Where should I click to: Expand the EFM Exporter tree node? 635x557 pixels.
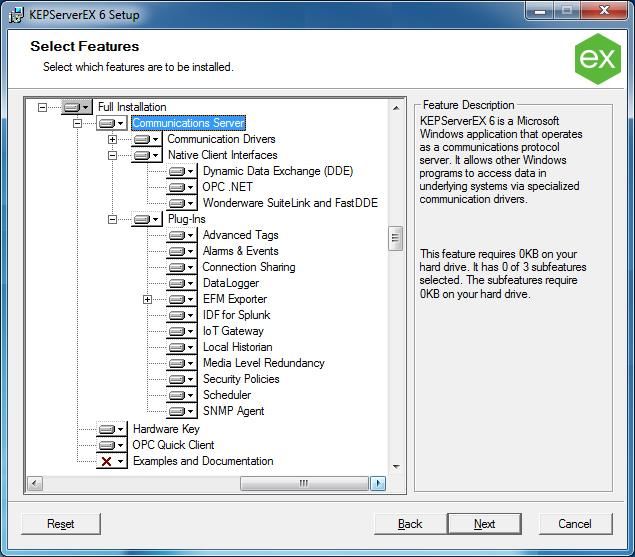click(x=147, y=299)
